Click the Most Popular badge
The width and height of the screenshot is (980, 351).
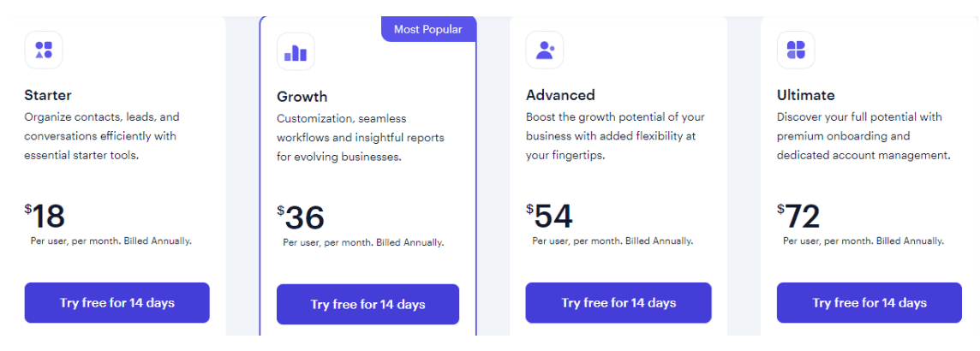coord(428,29)
